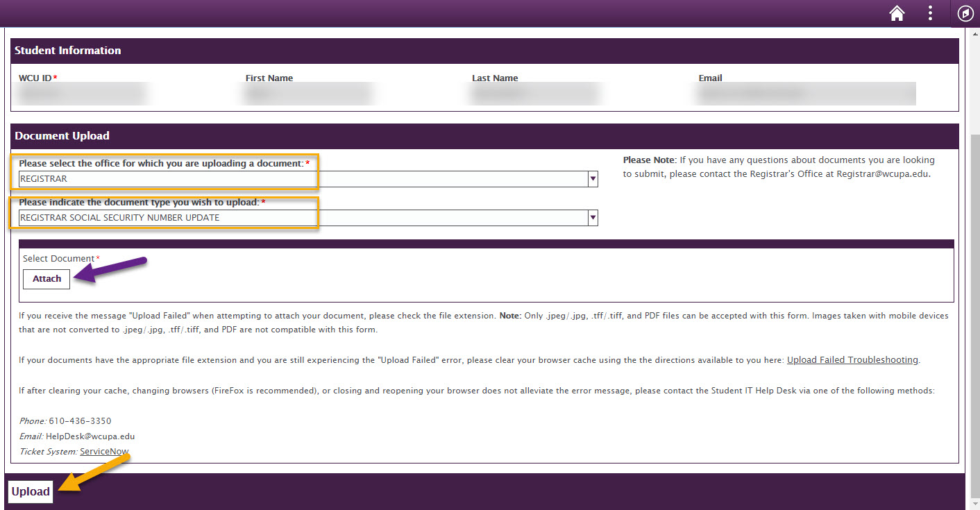Click the Home icon

[897, 14]
